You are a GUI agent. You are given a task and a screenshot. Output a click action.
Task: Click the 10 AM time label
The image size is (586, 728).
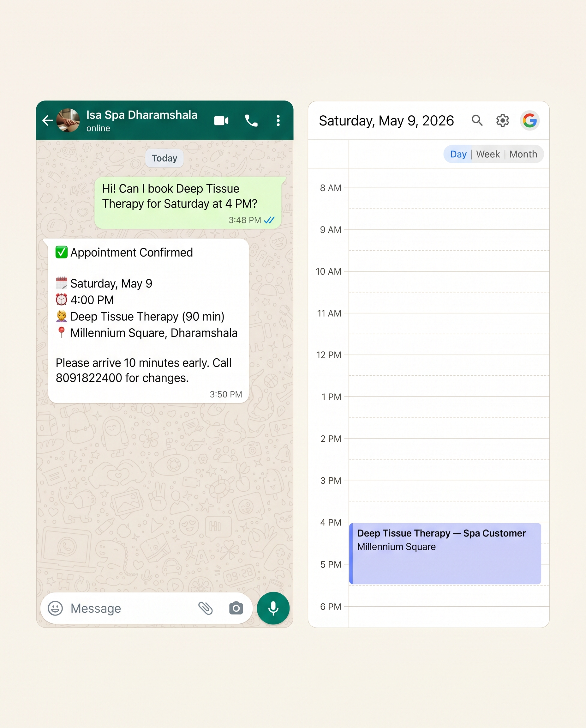click(x=328, y=271)
